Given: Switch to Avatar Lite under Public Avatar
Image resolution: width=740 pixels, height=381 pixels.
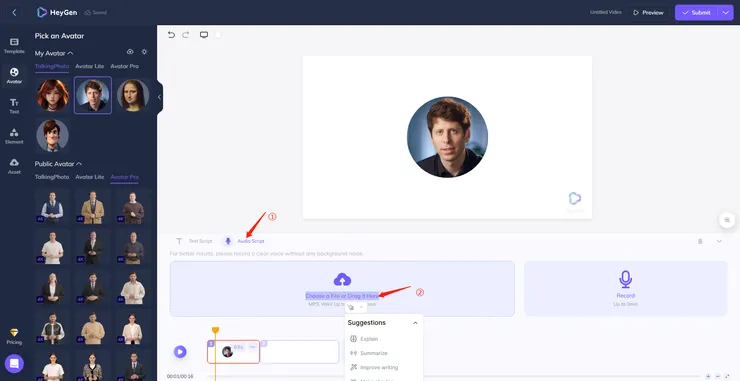Looking at the screenshot, I should coord(90,177).
